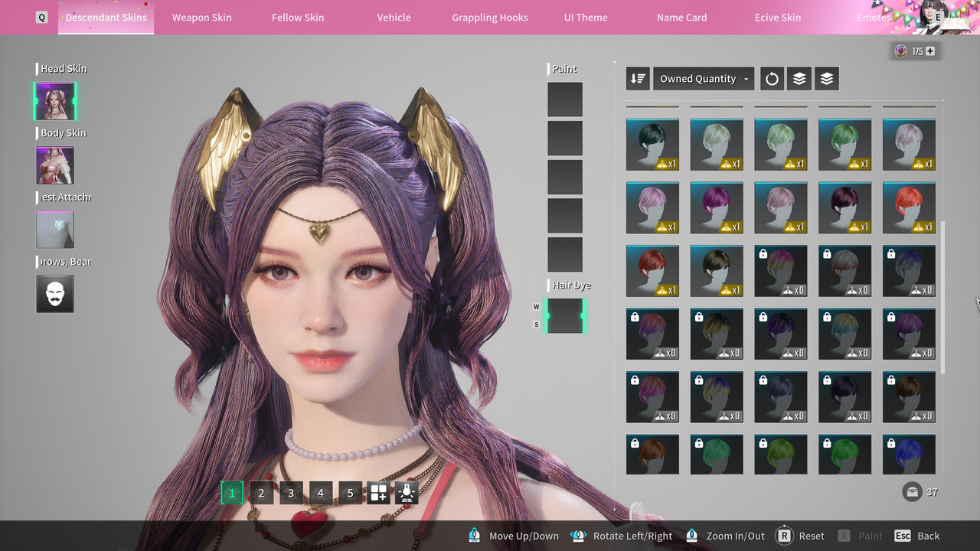Toggle the lighting lamp icon

407,493
